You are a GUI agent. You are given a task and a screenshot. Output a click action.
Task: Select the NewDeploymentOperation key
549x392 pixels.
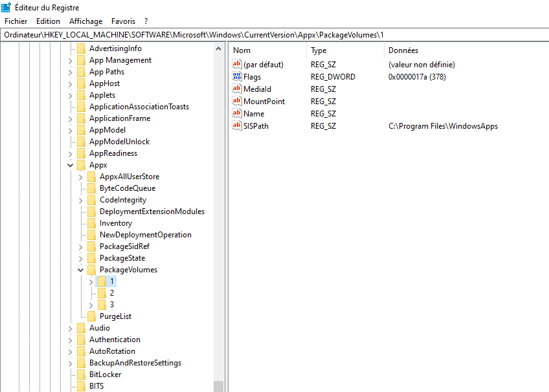point(145,235)
